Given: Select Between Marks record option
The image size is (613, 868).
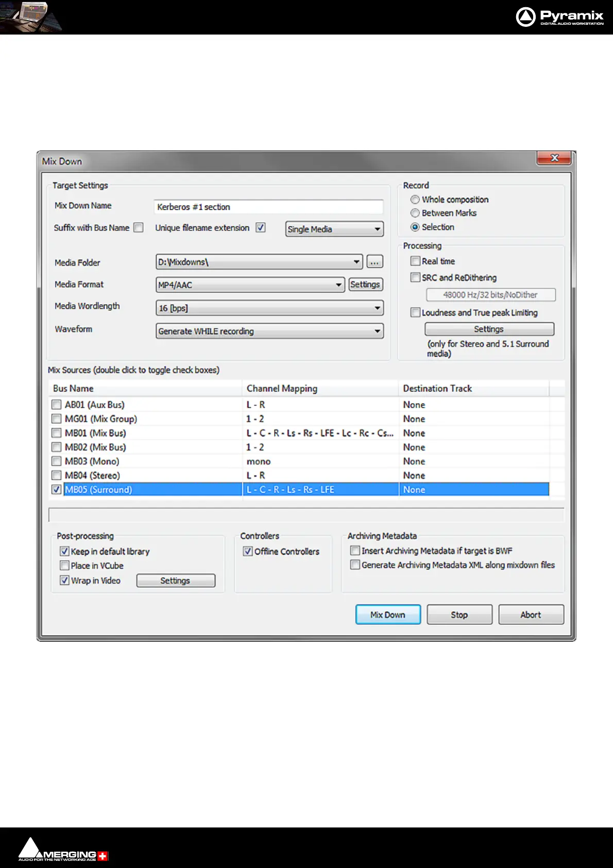Looking at the screenshot, I should click(x=415, y=213).
